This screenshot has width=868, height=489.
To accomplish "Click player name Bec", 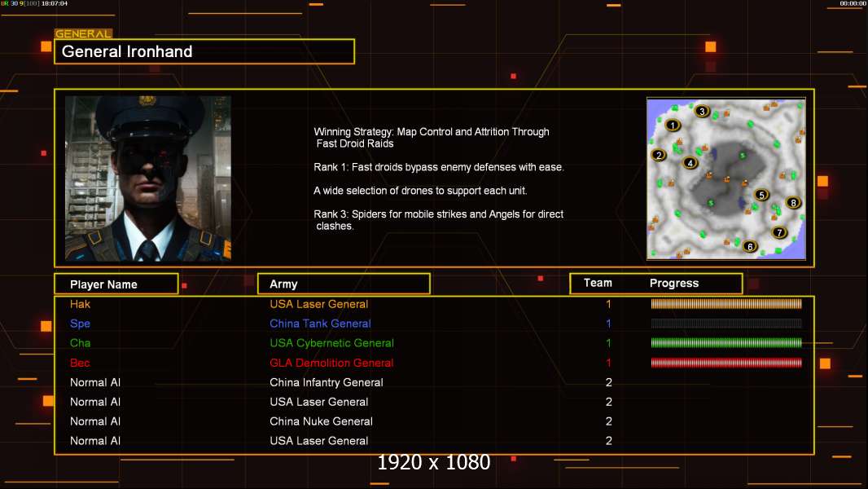I will pos(80,363).
